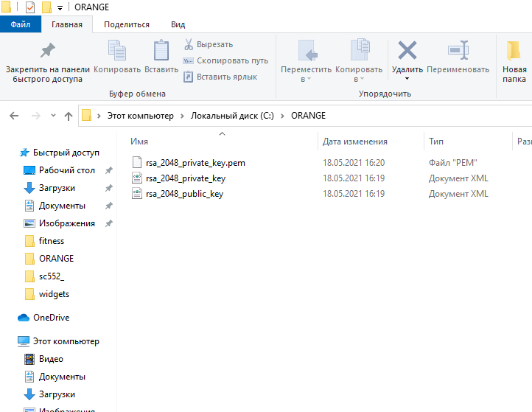Select the rsa_2048_private_key XML document
This screenshot has width=532, height=412.
[186, 178]
